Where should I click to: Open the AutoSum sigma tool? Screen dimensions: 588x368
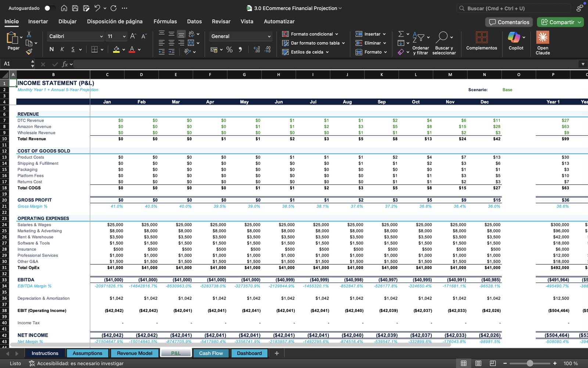tap(401, 34)
